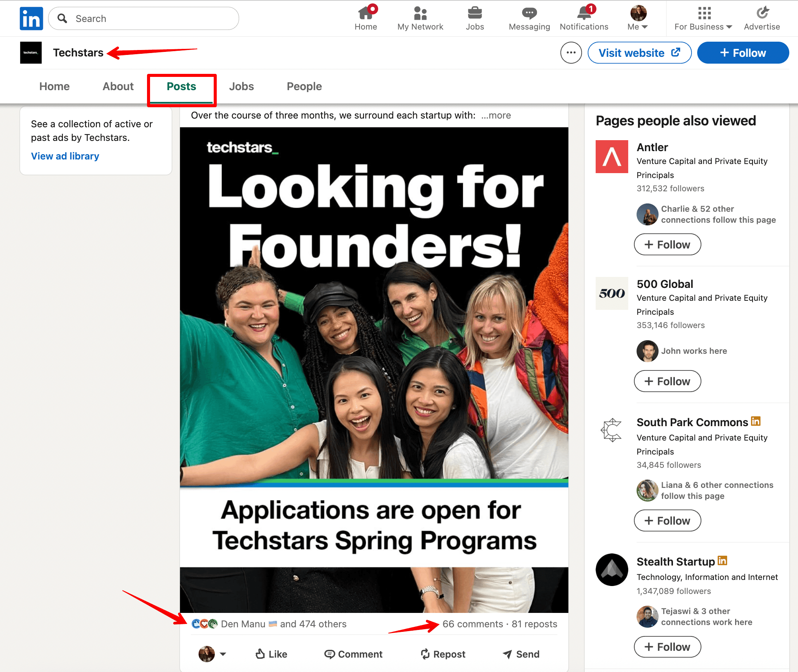Open the commenter identity selector arrow
The image size is (798, 672).
coord(223,654)
